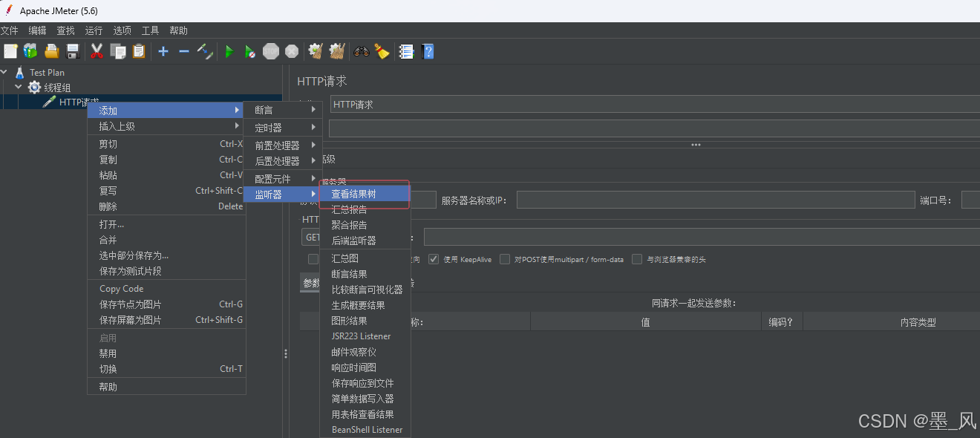Choose 禁用 from context menu
Image resolution: width=980 pixels, height=438 pixels.
click(x=166, y=353)
